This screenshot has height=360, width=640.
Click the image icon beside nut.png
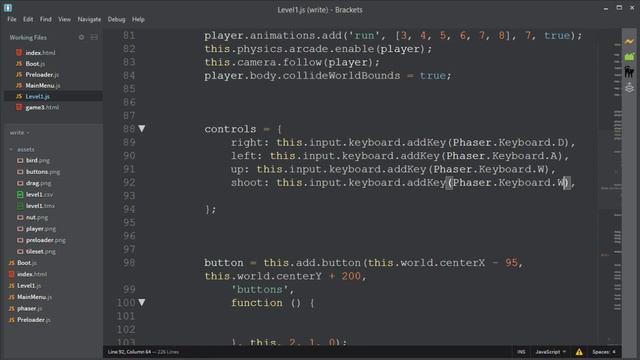(x=20, y=218)
